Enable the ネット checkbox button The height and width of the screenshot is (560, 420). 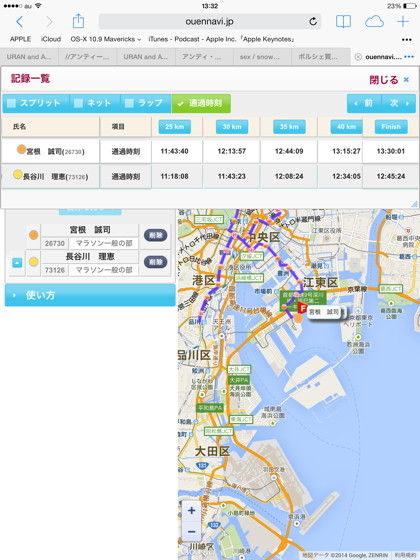[x=95, y=103]
